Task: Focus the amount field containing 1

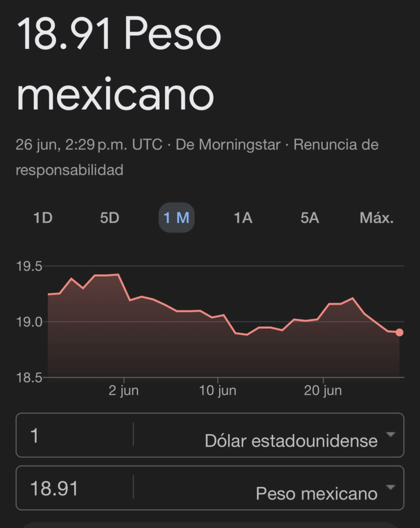Action: (x=75, y=436)
